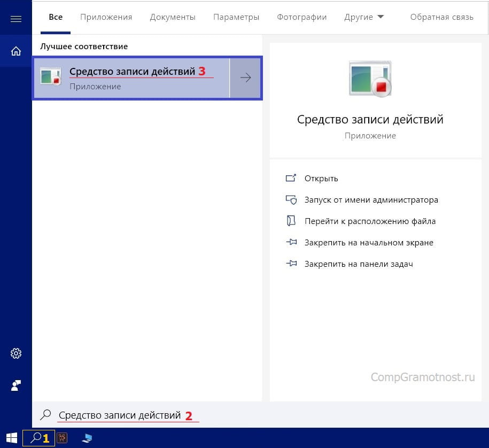The width and height of the screenshot is (489, 448).
Task: Open the orange pinned app on the taskbar
Action: click(62, 438)
